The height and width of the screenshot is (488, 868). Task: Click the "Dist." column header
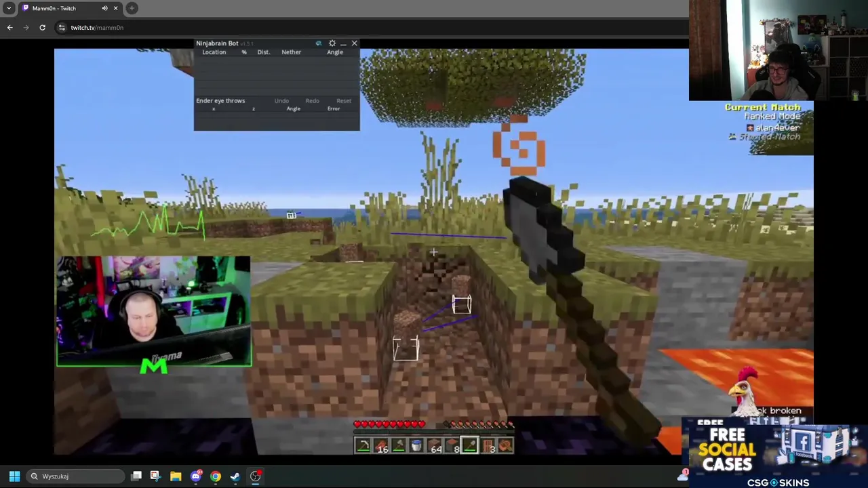point(263,52)
